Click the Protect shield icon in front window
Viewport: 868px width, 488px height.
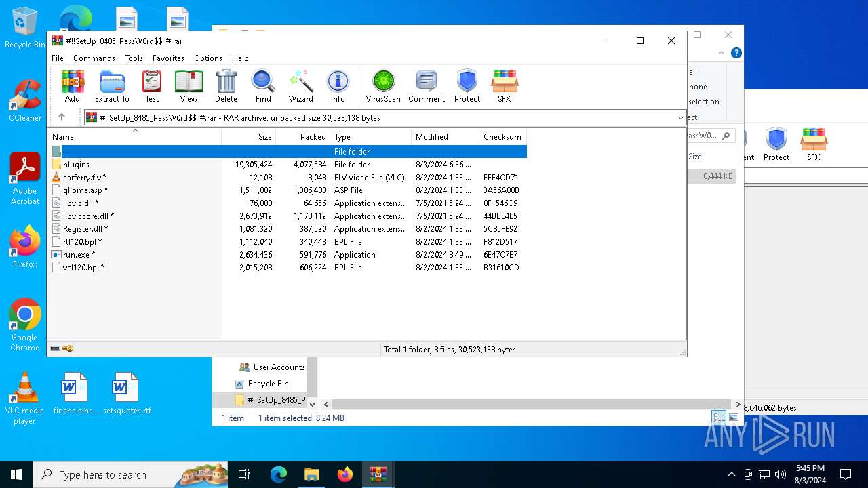pos(467,86)
